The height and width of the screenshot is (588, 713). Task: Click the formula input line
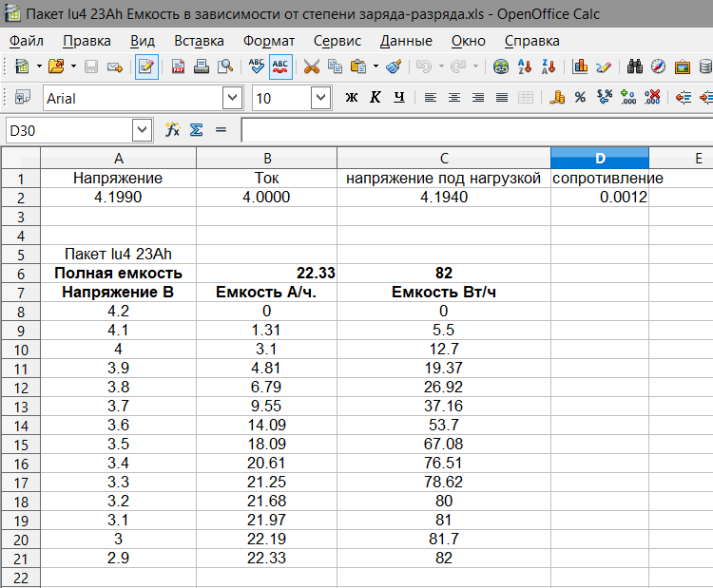pos(475,129)
